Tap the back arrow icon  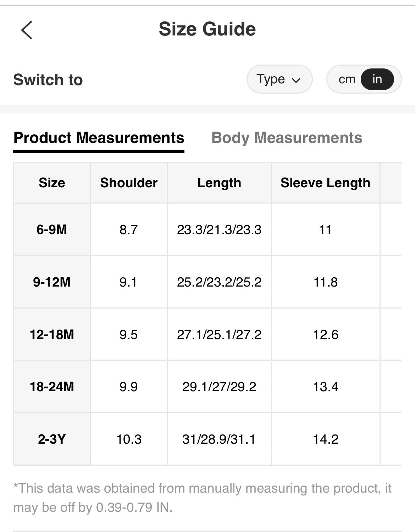coord(27,30)
